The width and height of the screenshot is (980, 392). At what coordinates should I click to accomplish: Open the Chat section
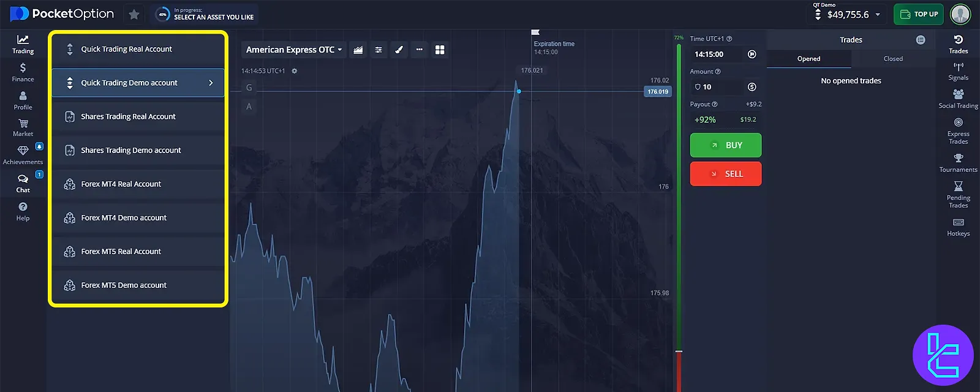[23, 184]
